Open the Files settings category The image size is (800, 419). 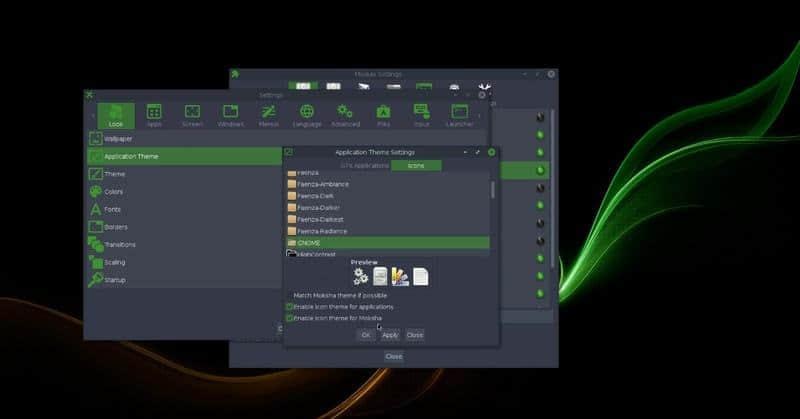pos(383,114)
